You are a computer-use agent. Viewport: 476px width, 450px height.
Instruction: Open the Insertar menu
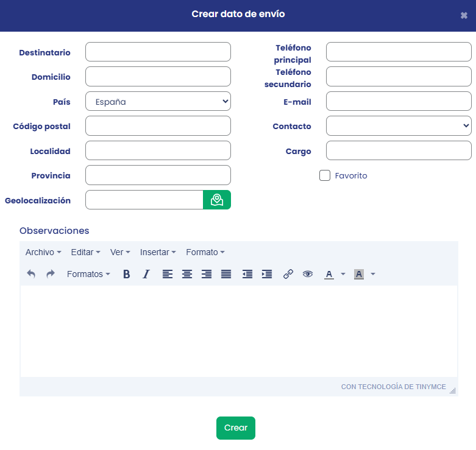tap(158, 252)
